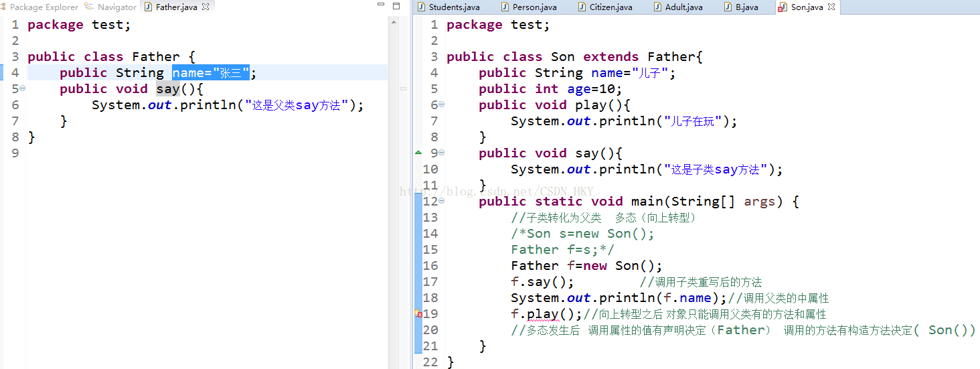Minimize the left editor area
980x369 pixels.
coord(380,6)
